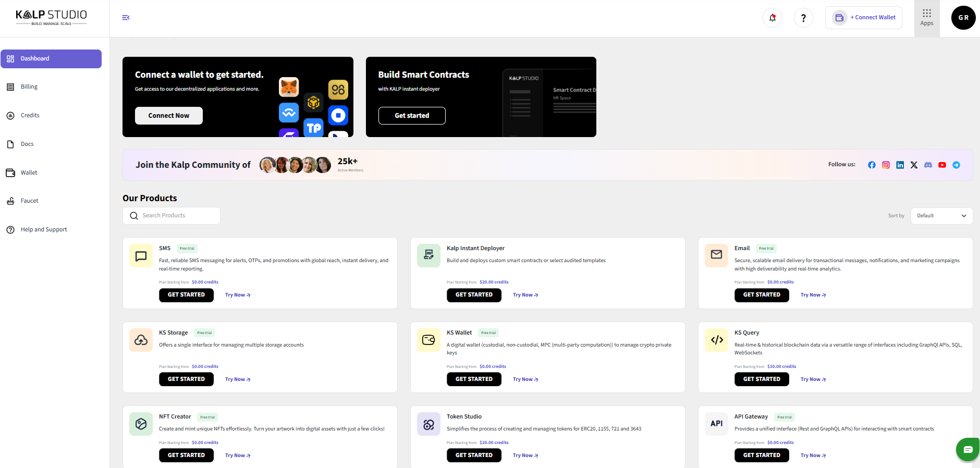
Task: Click Try Now link for KS Query
Action: [x=813, y=379]
